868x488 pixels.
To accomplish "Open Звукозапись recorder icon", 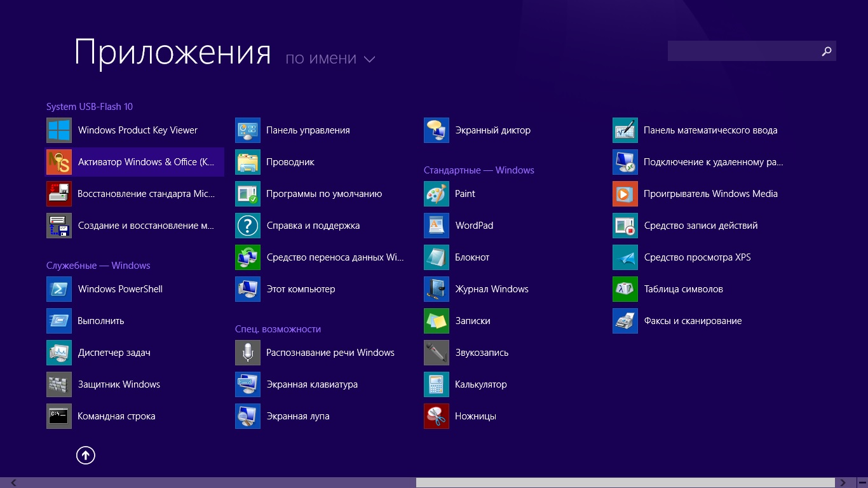I will (x=437, y=353).
